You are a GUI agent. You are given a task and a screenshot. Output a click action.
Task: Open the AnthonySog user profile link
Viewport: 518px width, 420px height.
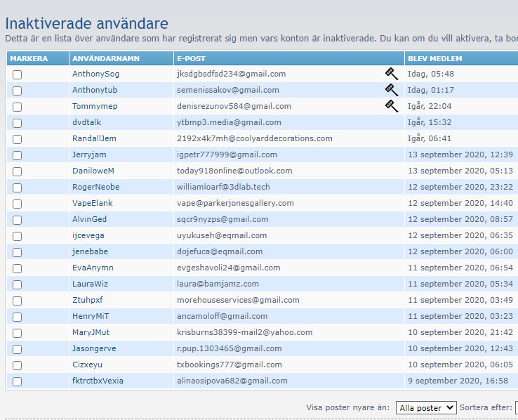pyautogui.click(x=95, y=74)
